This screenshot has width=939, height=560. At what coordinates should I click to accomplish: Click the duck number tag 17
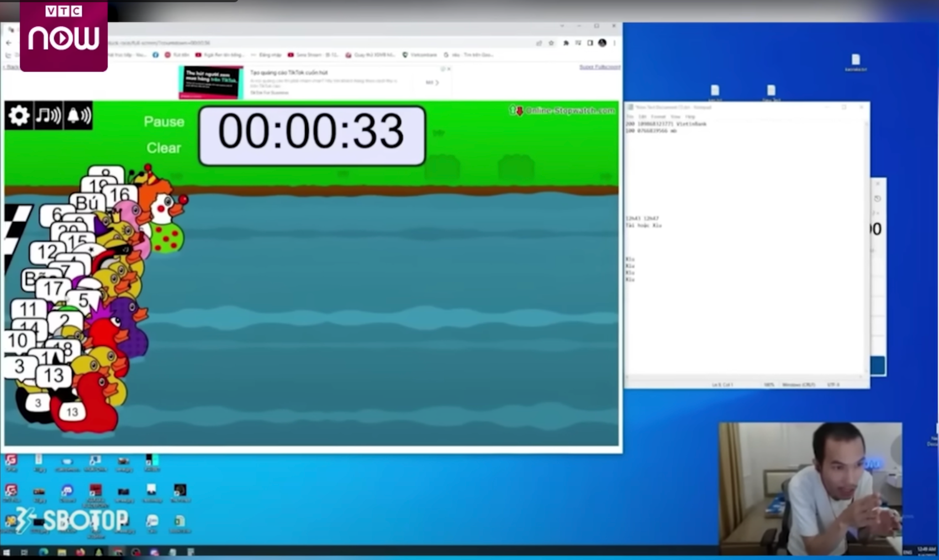point(53,288)
